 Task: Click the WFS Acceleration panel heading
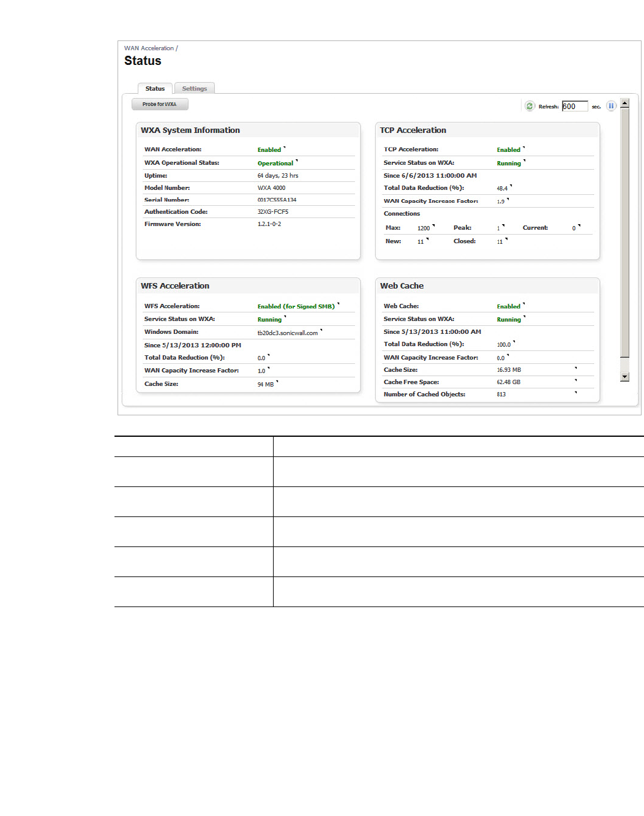click(175, 286)
